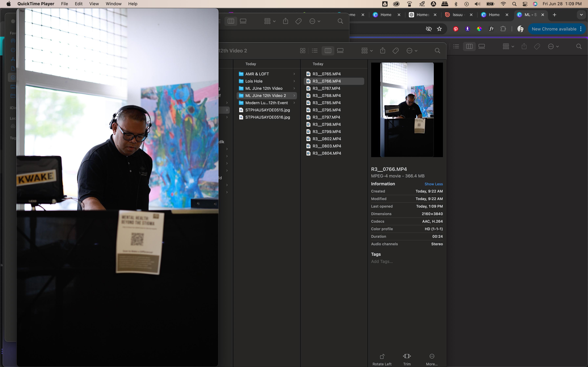The height and width of the screenshot is (367, 588).
Task: Open the action ellipsis dropdown menu
Action: click(x=412, y=50)
